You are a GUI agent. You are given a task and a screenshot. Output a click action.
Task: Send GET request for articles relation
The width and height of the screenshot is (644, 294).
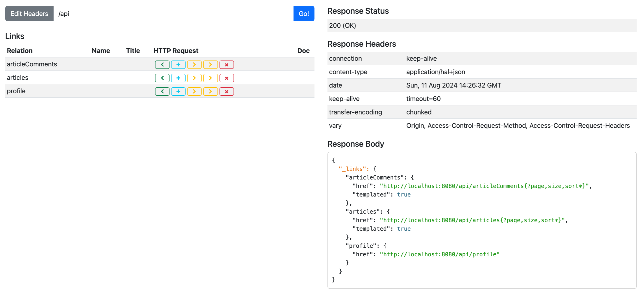click(x=162, y=78)
